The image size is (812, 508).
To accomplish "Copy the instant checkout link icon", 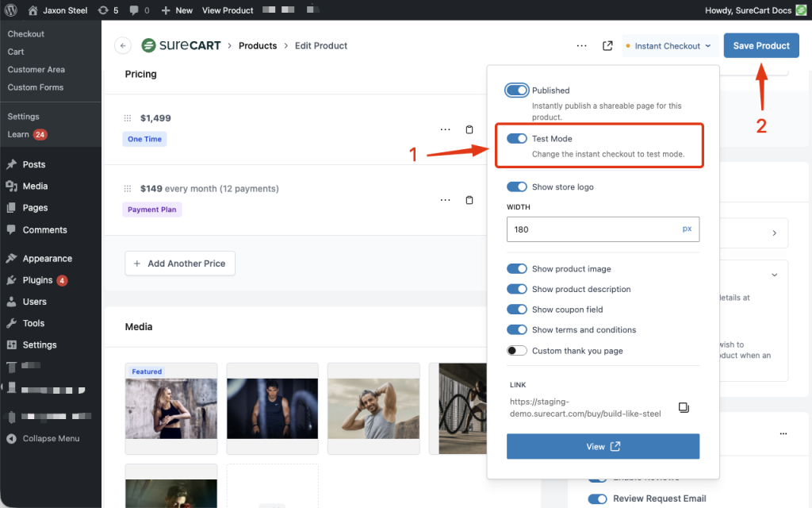I will 684,407.
